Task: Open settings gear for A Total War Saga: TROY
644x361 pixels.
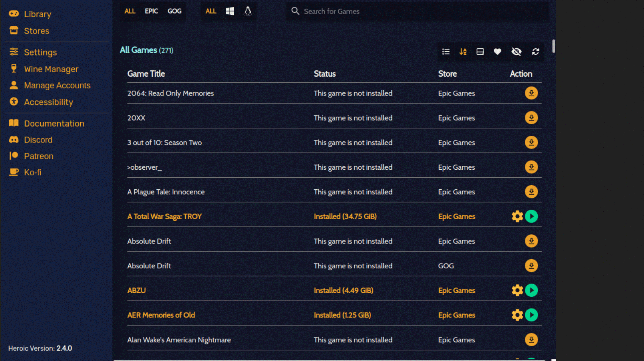Action: pyautogui.click(x=517, y=216)
